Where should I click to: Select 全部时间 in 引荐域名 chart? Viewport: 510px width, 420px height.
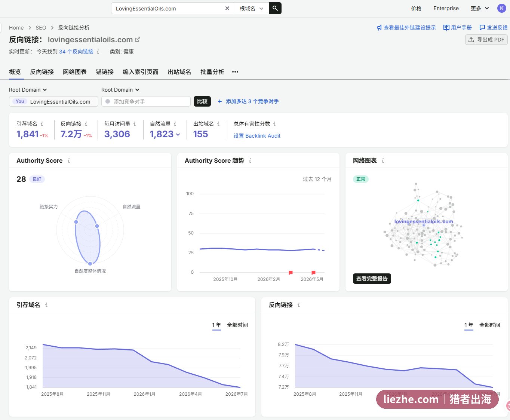coord(237,325)
